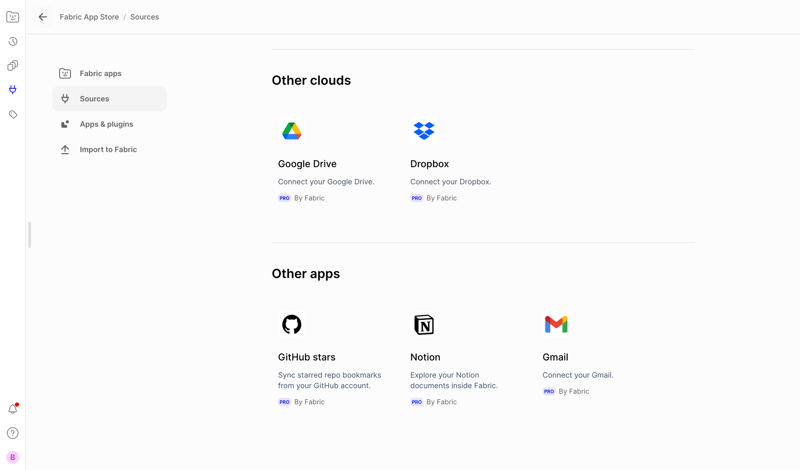This screenshot has width=800, height=470.
Task: Click the left panel resize handle
Action: pos(29,235)
